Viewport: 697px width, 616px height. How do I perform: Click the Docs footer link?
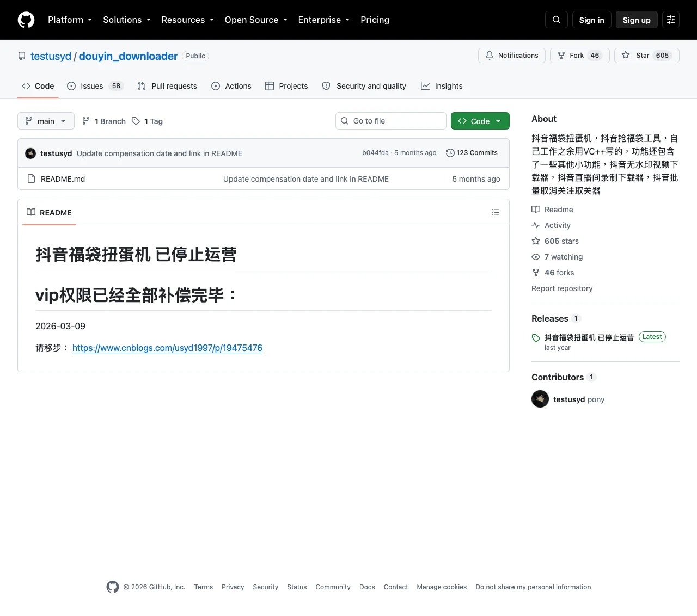(367, 587)
